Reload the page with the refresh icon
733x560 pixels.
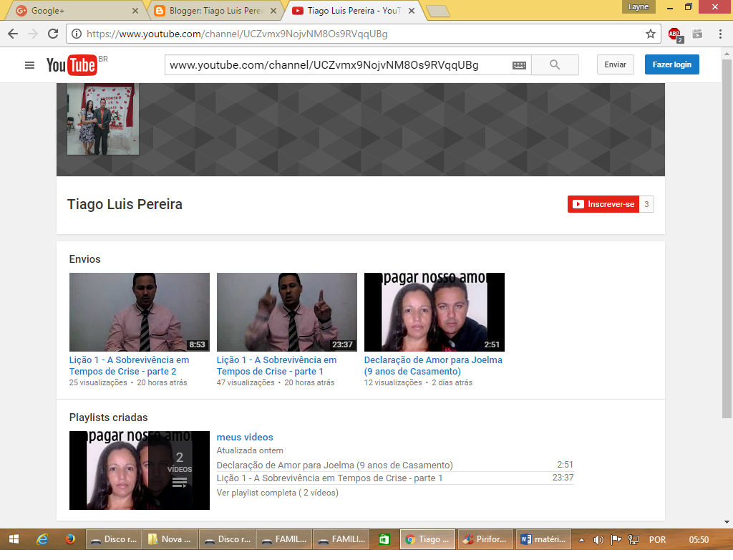(53, 34)
